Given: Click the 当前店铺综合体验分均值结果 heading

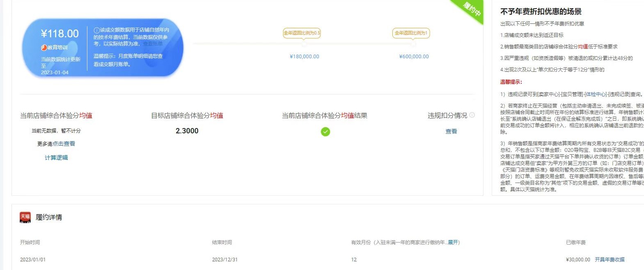Looking at the screenshot, I should pyautogui.click(x=324, y=116).
